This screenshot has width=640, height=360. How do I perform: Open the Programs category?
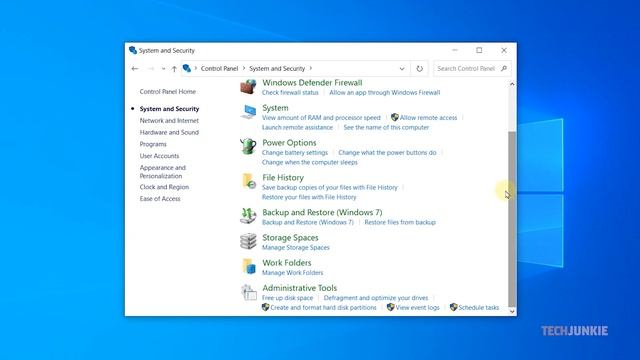pyautogui.click(x=153, y=144)
